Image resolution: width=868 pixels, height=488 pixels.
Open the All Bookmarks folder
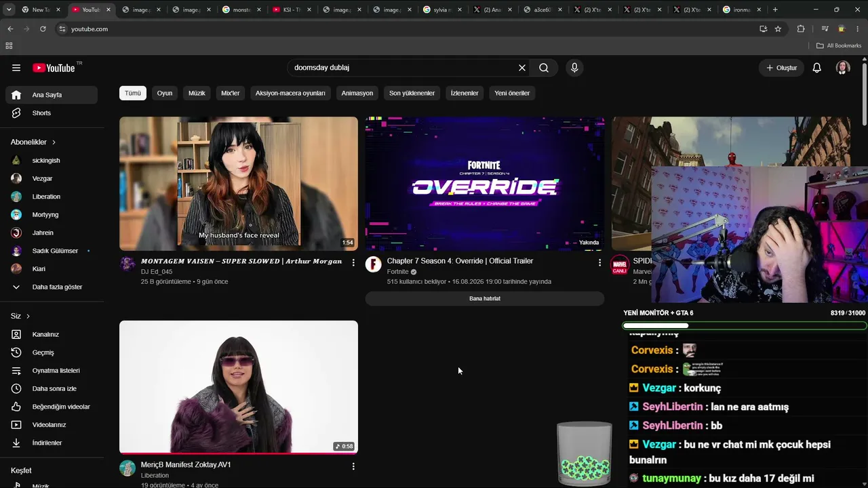tap(839, 45)
